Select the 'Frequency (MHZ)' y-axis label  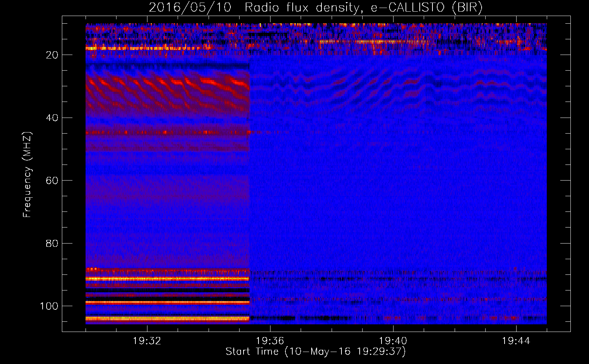coord(27,175)
